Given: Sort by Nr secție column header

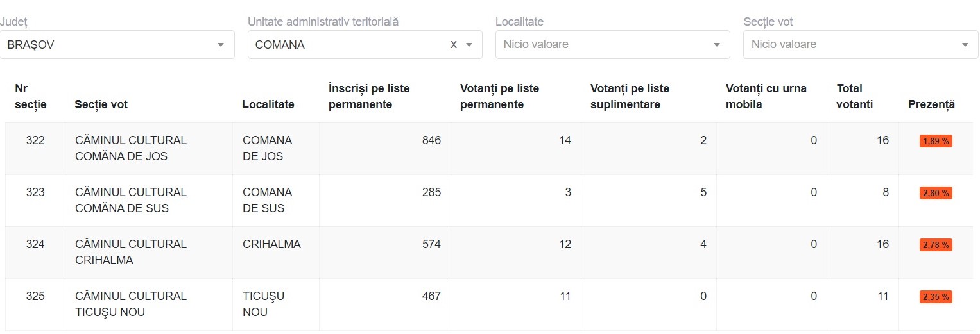Looking at the screenshot, I should 31,96.
